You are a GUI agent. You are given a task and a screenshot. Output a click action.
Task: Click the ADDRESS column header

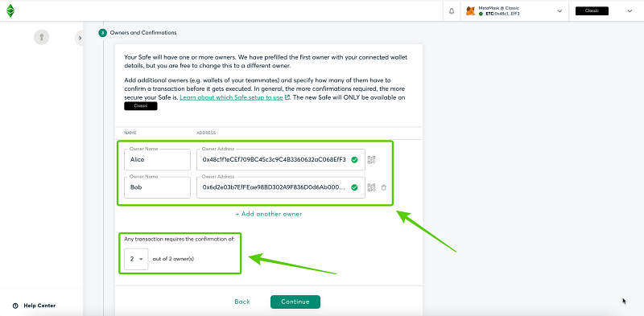pyautogui.click(x=206, y=133)
